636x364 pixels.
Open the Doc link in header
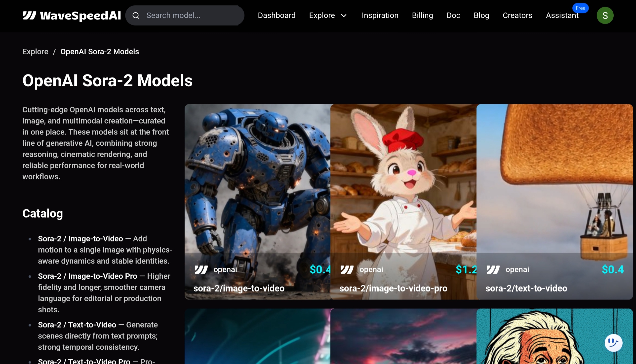point(453,15)
